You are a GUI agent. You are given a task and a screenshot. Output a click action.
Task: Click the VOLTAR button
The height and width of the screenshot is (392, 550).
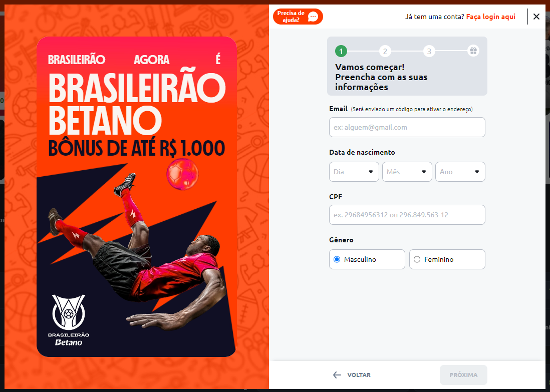click(x=352, y=375)
